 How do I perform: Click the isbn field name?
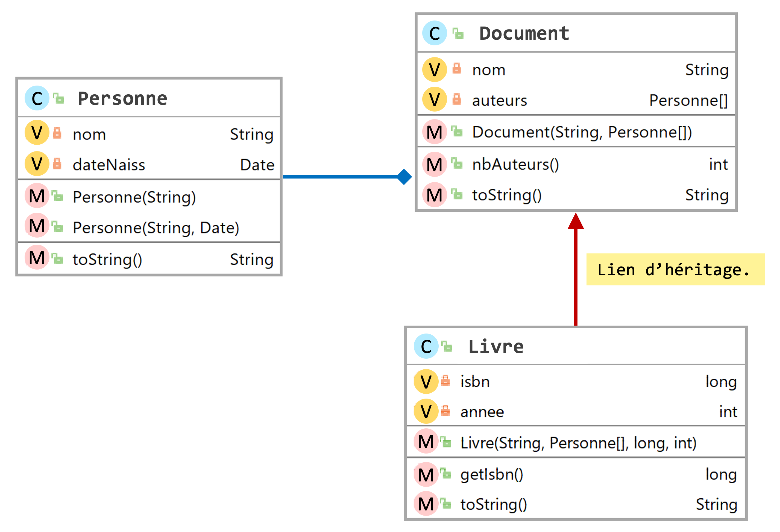coord(475,382)
